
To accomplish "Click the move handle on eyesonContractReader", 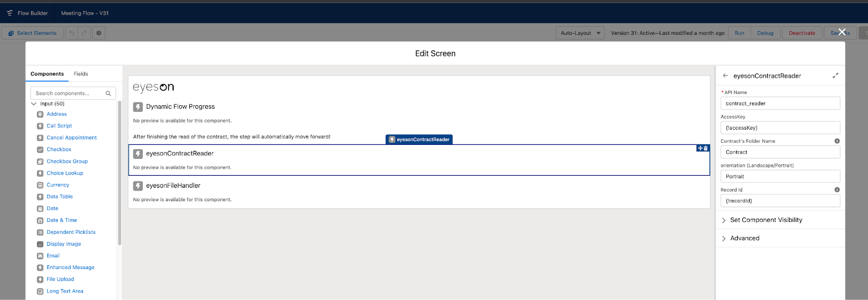I will (x=700, y=148).
